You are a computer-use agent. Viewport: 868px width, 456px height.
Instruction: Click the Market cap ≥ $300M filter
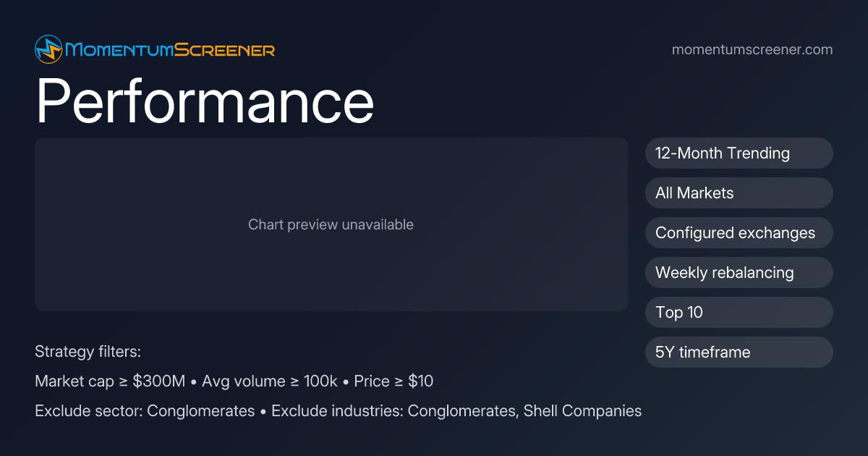coord(110,381)
